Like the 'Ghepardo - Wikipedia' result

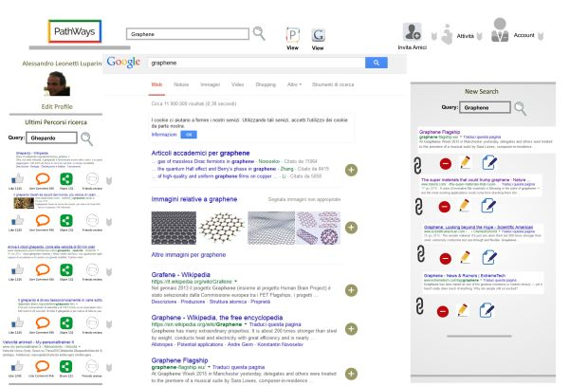[16, 179]
